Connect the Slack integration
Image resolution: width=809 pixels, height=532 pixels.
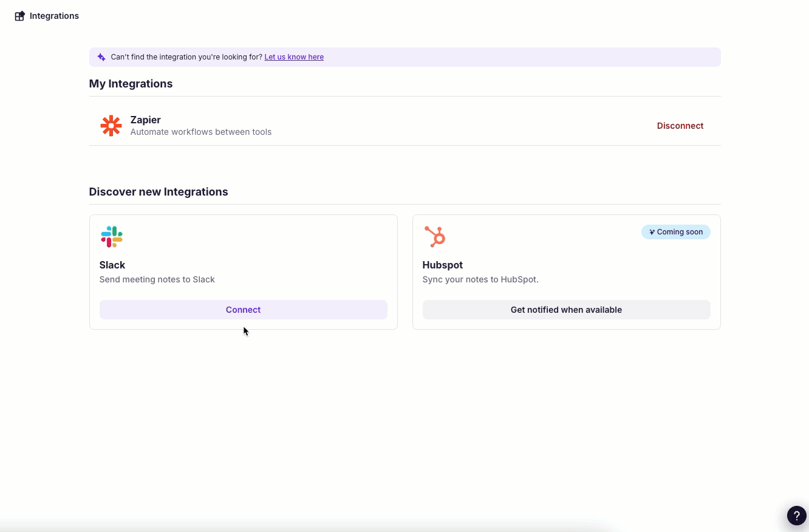click(244, 310)
